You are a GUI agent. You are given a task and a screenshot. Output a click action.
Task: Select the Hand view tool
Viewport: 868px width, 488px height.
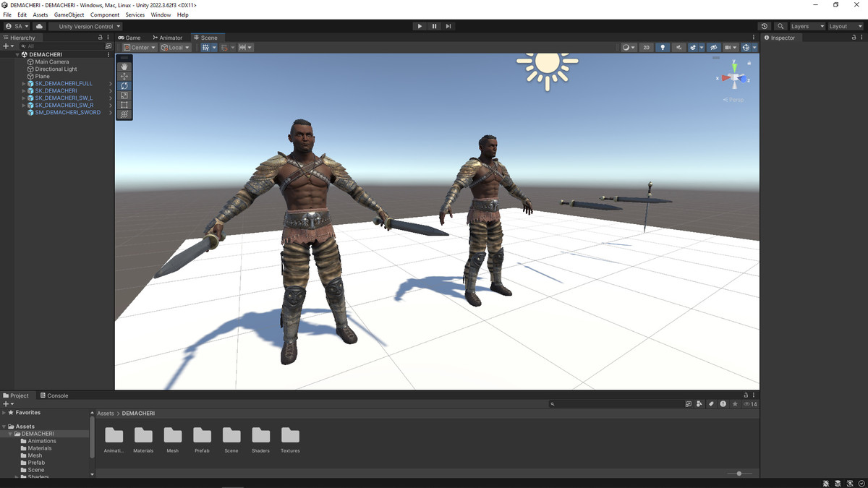click(x=124, y=67)
